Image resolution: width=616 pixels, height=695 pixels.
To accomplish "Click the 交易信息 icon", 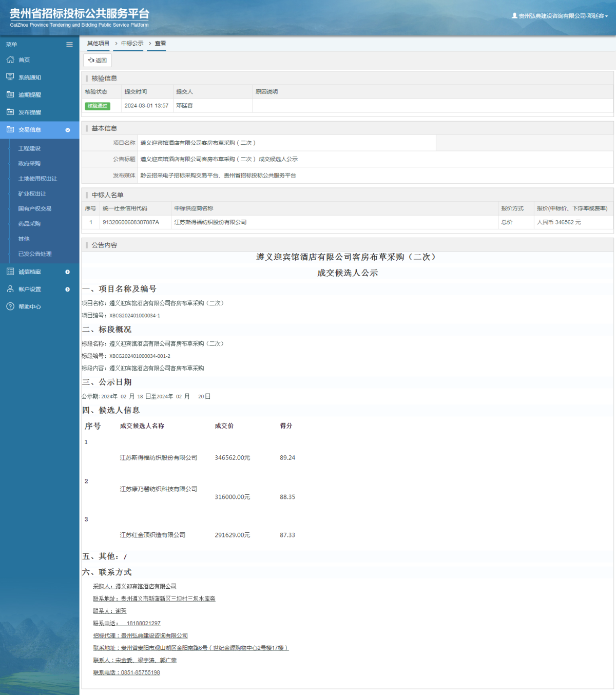I will coord(10,129).
